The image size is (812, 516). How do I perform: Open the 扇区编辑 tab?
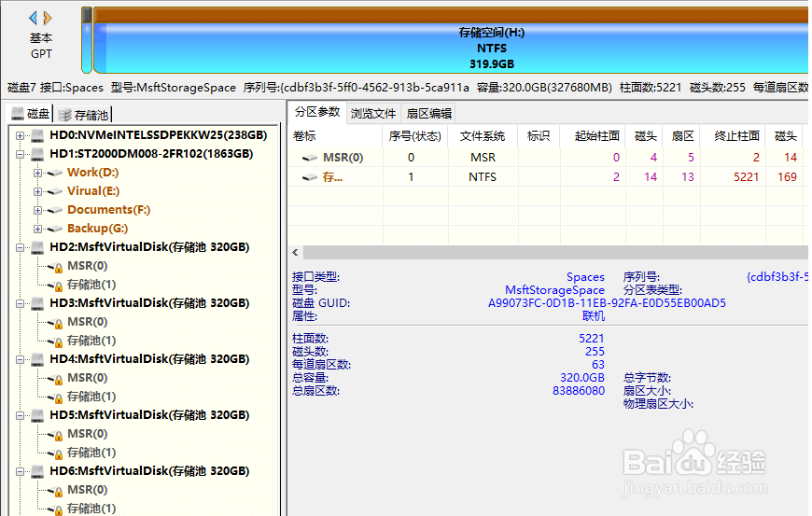point(428,113)
